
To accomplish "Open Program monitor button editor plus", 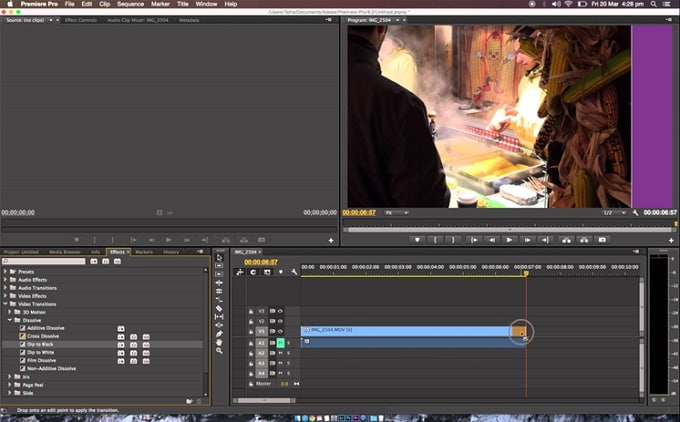I will (671, 240).
